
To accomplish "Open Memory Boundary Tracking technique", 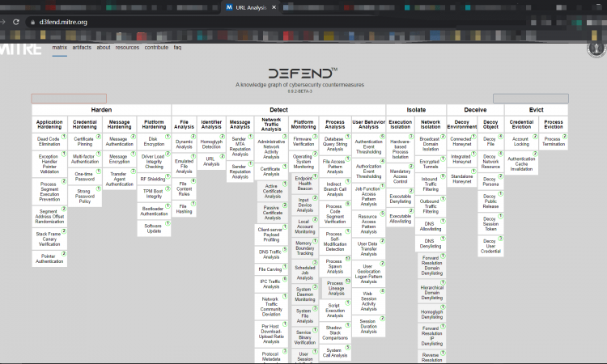I will pyautogui.click(x=305, y=248).
